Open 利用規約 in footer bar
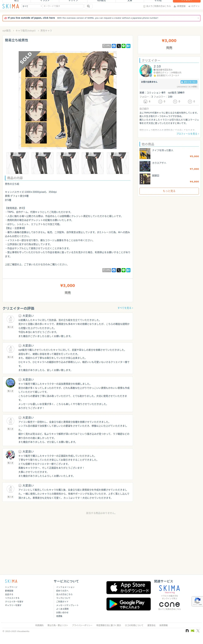 [x=39, y=625]
